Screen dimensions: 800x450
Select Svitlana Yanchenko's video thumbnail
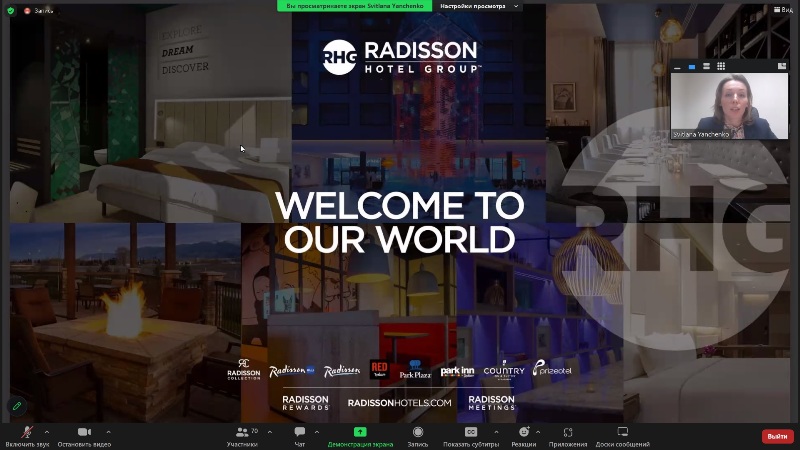(x=730, y=106)
